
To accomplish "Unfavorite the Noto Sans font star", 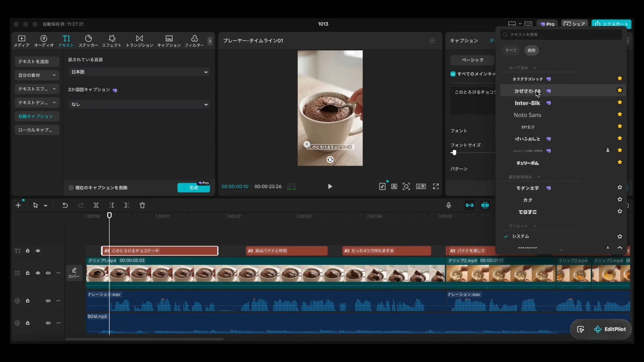I will pos(620,114).
